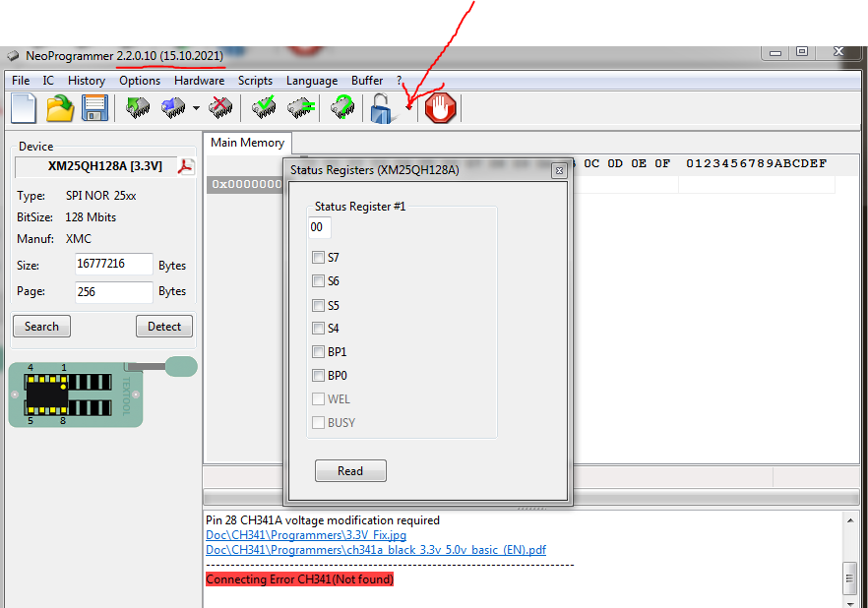Click the XM25QH128A [3.3V] device name
The image size is (868, 608).
[105, 166]
